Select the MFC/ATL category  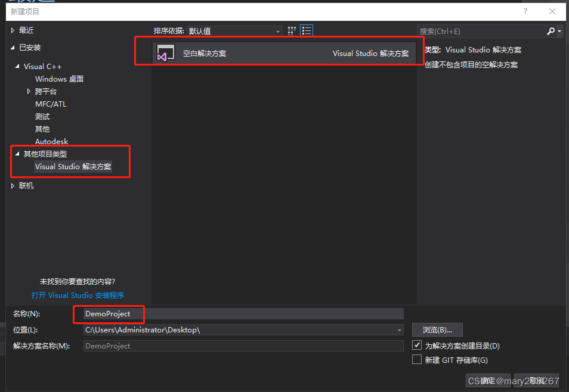pos(51,104)
